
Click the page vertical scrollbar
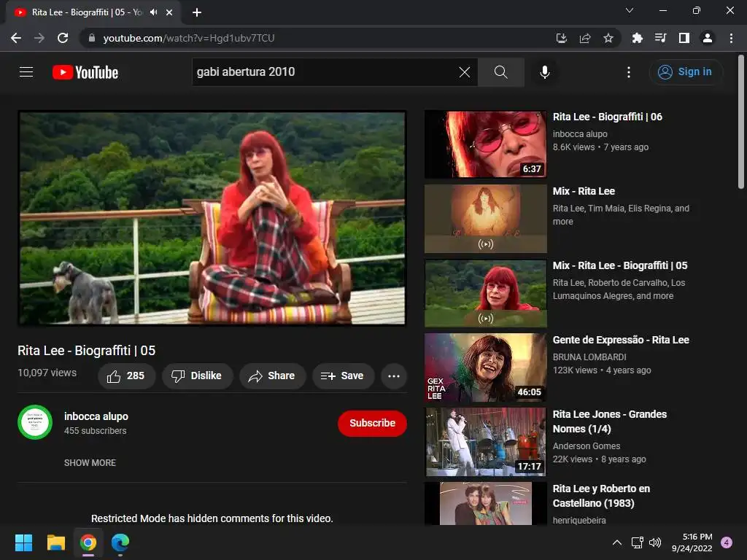741,122
